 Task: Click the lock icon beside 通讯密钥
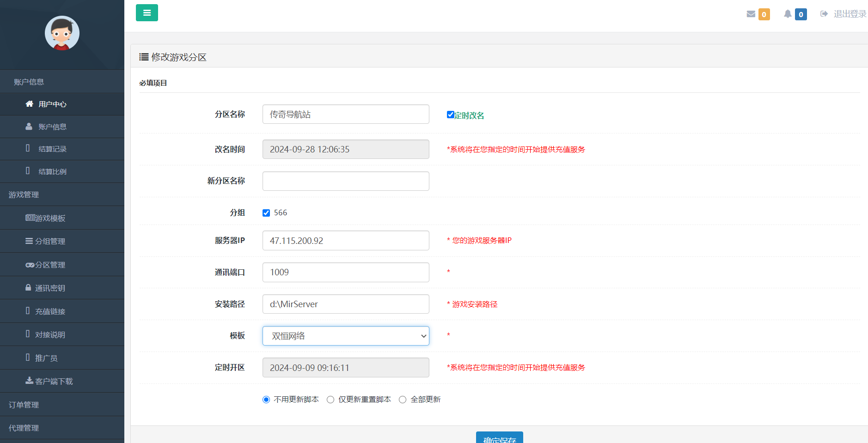tap(28, 287)
